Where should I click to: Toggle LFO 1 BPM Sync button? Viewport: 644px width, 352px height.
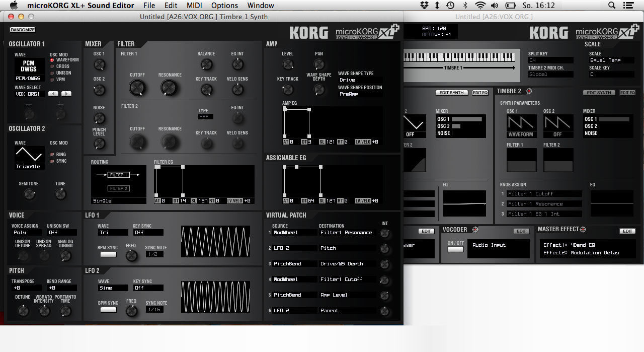(108, 255)
